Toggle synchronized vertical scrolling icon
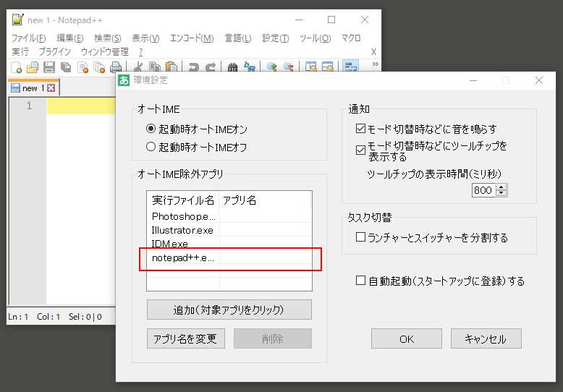Viewport: 563px width, 392px height. click(310, 67)
